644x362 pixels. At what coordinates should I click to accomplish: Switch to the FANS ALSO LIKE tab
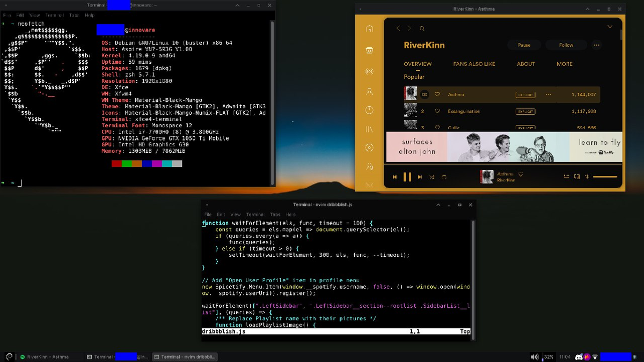[x=474, y=64]
